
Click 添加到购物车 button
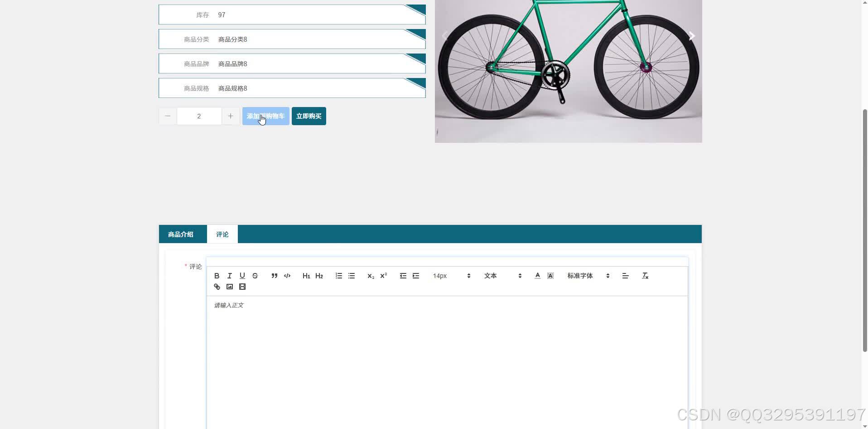click(265, 116)
